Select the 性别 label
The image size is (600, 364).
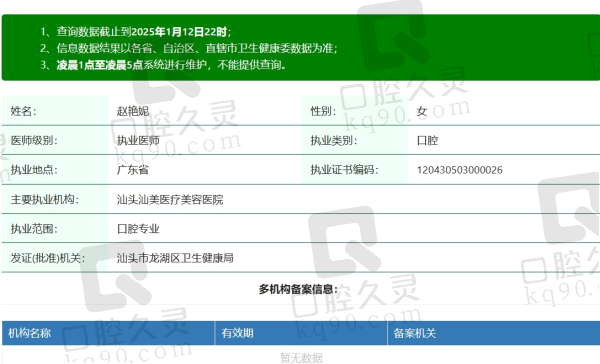(323, 111)
